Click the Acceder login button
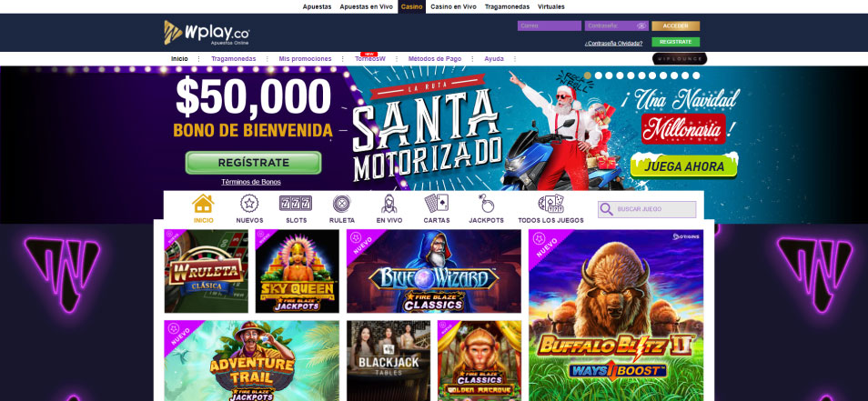The image size is (868, 401). pos(675,26)
